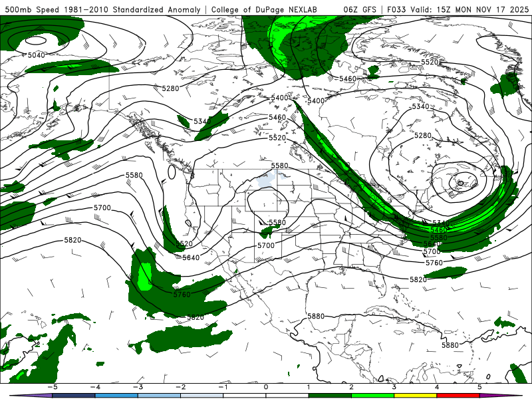Click the 5520 label near Greenland
Image resolution: width=532 pixels, height=399 pixels.
tap(430, 62)
